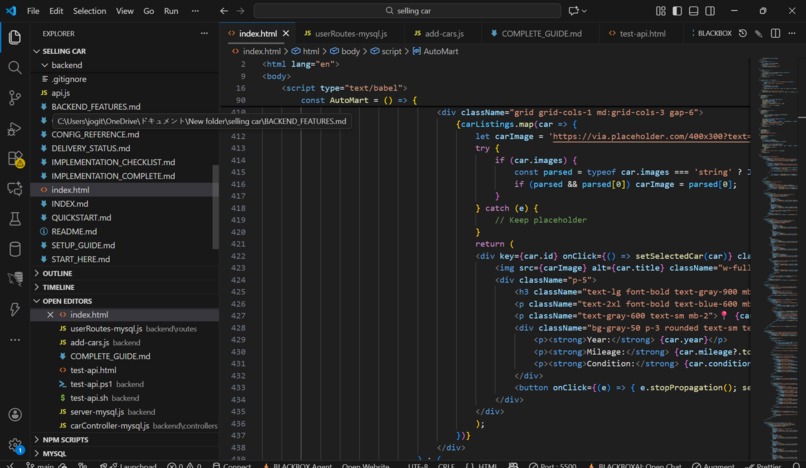Close the index.html editor tab

pos(286,33)
